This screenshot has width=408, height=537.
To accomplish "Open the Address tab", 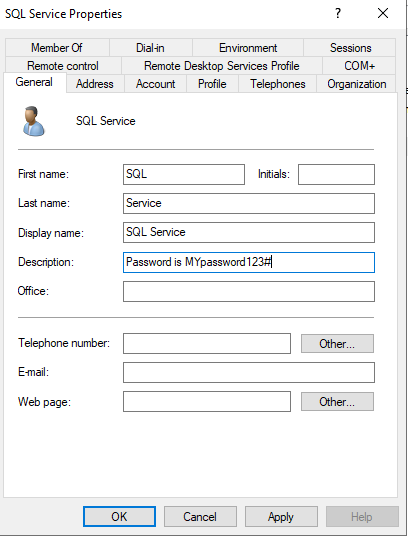I will (95, 84).
